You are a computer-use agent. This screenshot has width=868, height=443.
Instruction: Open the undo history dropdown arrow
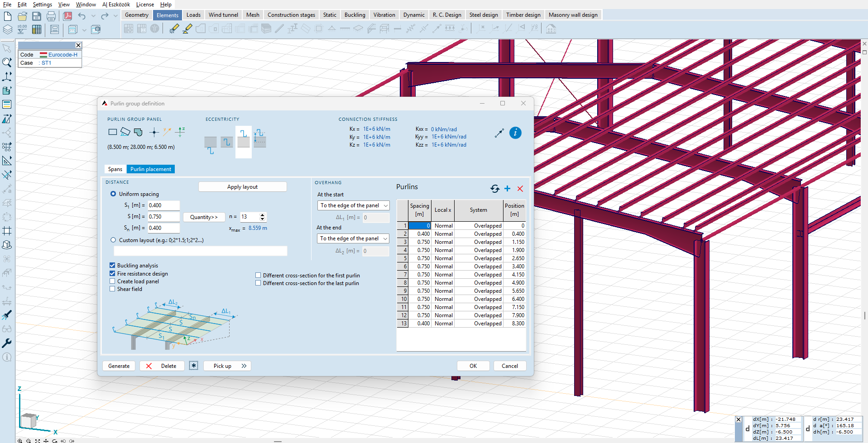pos(93,16)
